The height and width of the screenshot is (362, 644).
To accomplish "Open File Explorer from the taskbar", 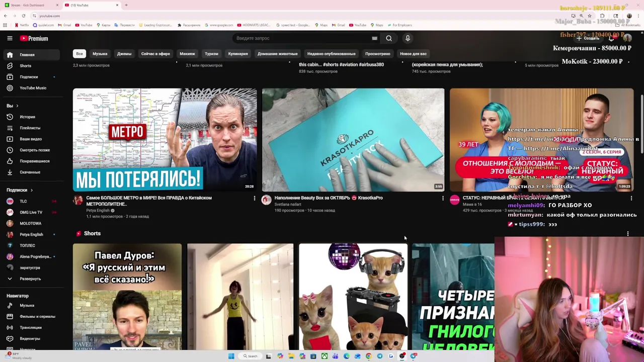I will pyautogui.click(x=291, y=356).
